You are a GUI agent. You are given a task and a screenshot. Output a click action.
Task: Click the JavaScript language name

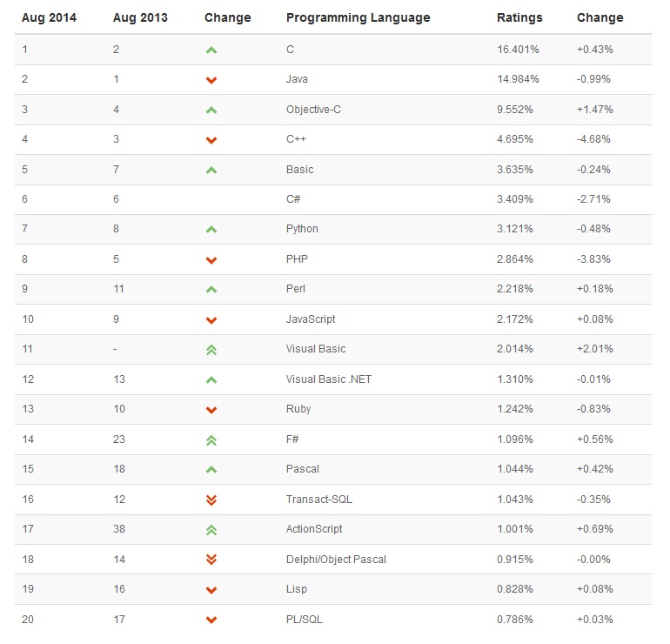pyautogui.click(x=311, y=319)
